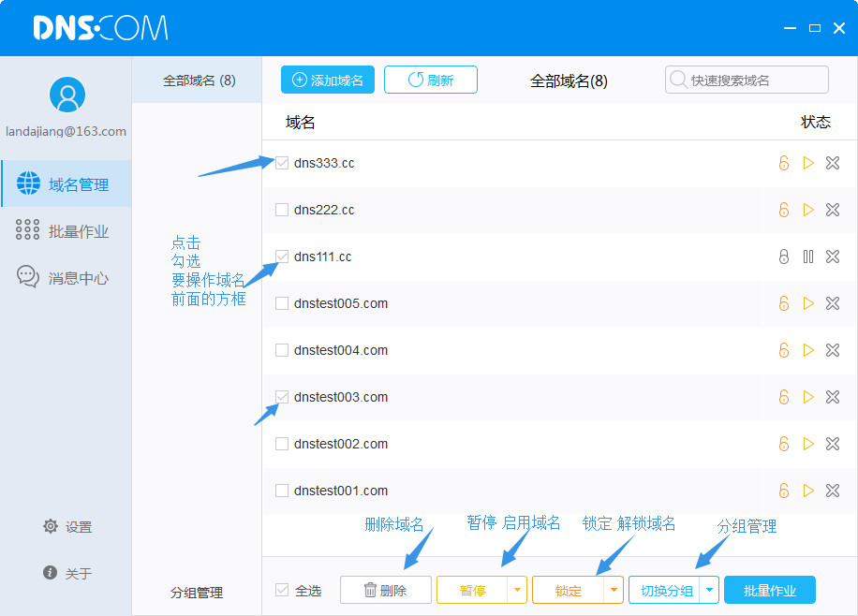Screen dimensions: 858x616
Task: Click the delete X icon for dnstest001.com
Action: 833,491
